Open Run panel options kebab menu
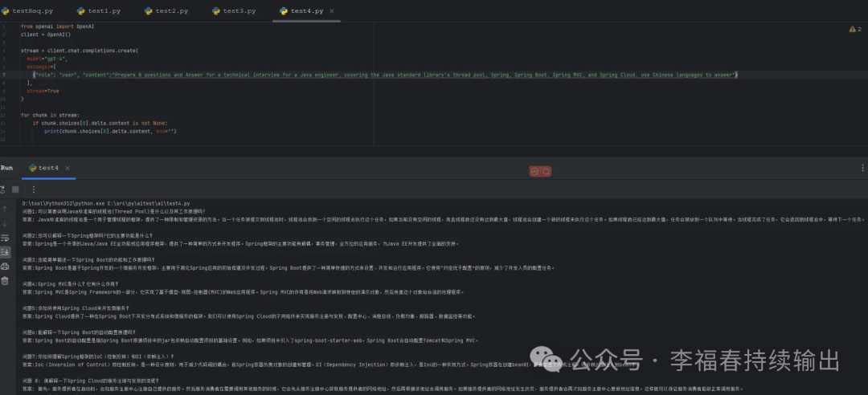Screen dimensions: 868x395 pyautogui.click(x=862, y=168)
